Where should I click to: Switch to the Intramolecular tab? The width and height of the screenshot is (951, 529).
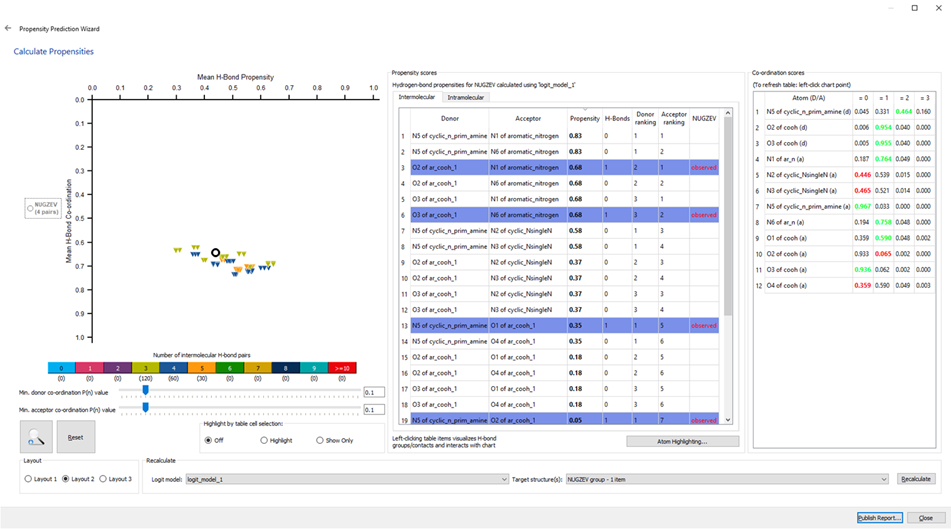pos(465,97)
